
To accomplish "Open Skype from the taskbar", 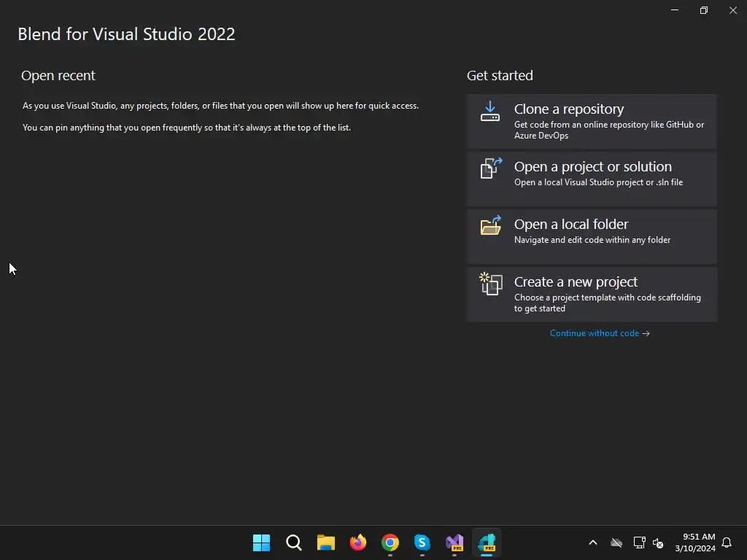I will click(422, 542).
